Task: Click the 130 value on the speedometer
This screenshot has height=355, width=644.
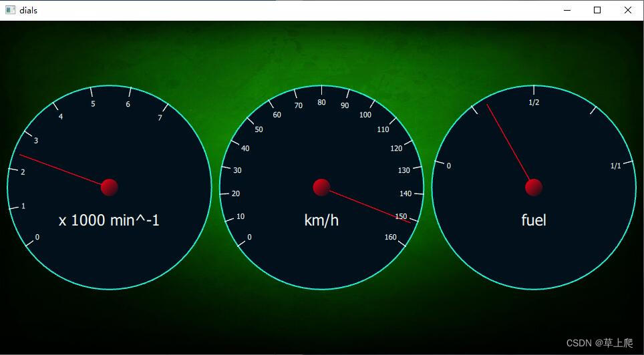Action: pos(404,170)
